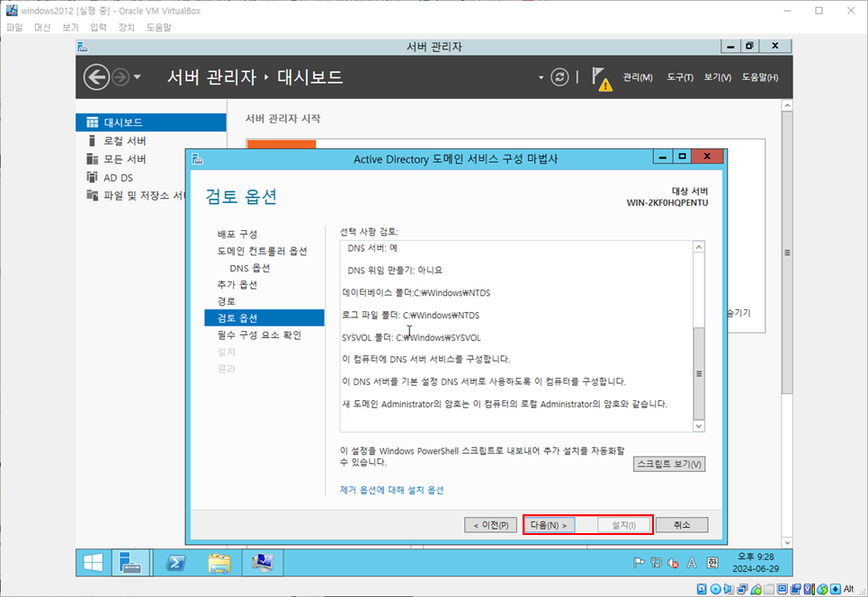The height and width of the screenshot is (597, 868).
Task: Click VirtualBox optical disc status icon
Action: (x=715, y=589)
